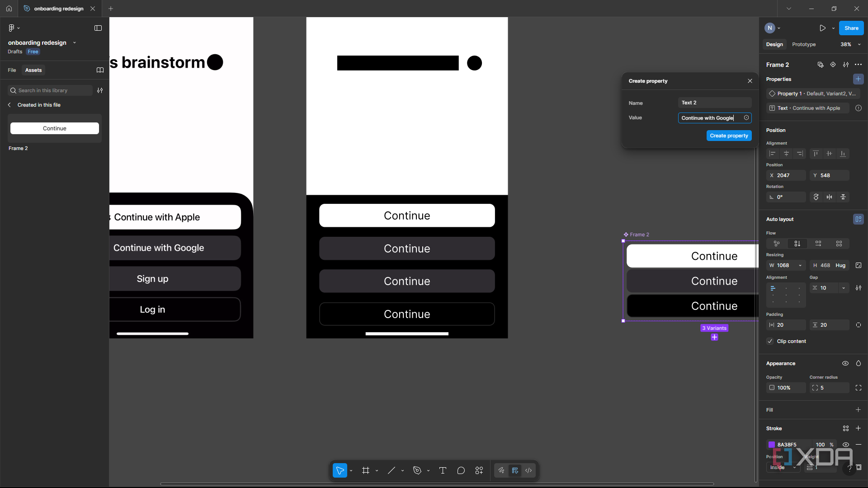This screenshot has height=488, width=868.
Task: Switch to the File tab
Action: click(12, 70)
